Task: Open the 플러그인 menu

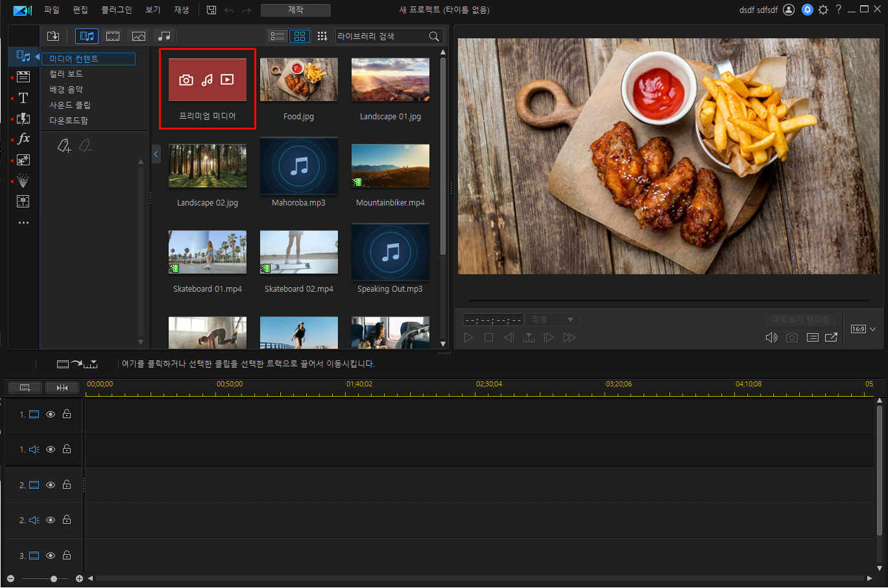Action: pos(117,10)
